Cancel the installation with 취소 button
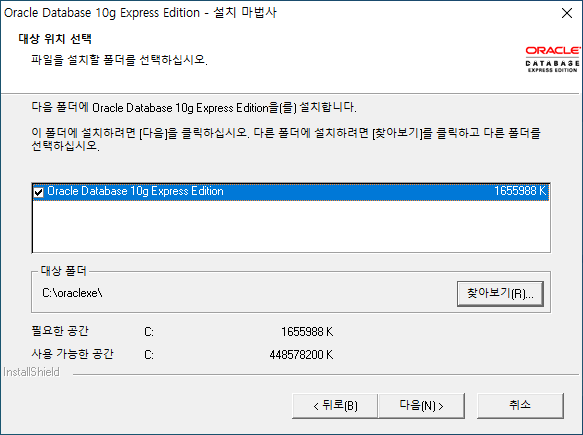 520,406
